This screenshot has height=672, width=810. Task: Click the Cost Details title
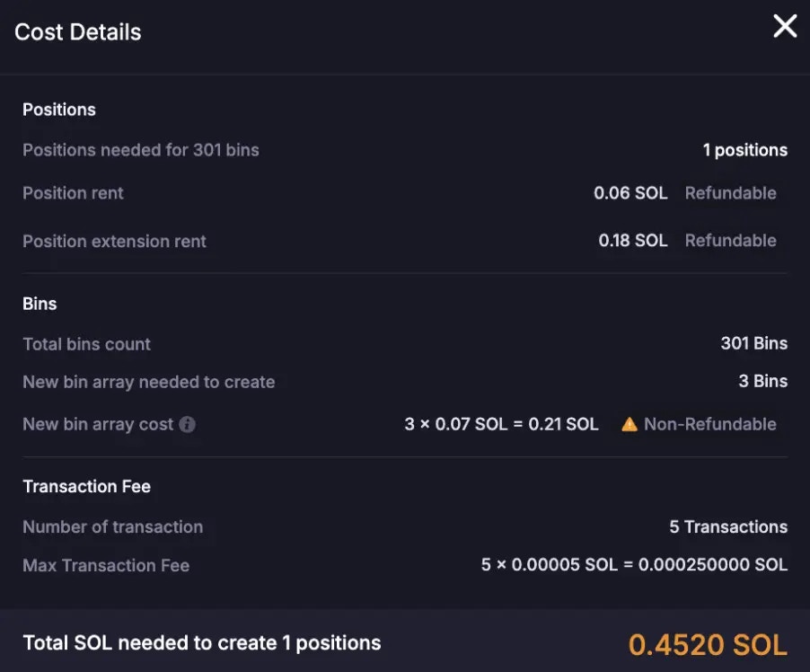78,32
